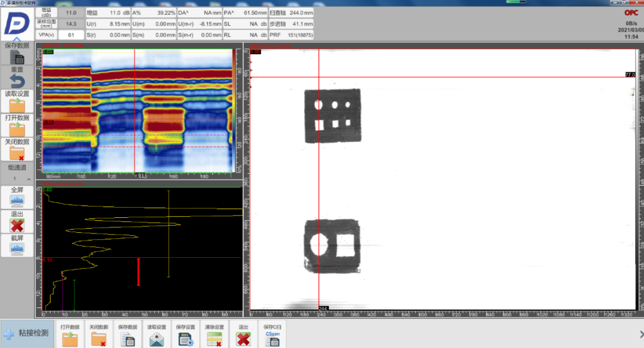
Task: Click the VPA(v) value field showing 61
Action: pos(70,35)
